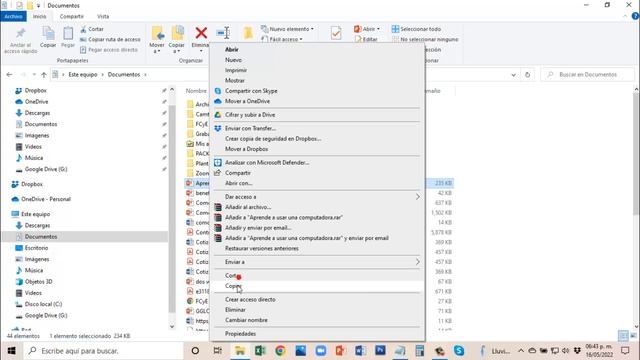Open Google Chrome from the taskbar

click(x=280, y=351)
